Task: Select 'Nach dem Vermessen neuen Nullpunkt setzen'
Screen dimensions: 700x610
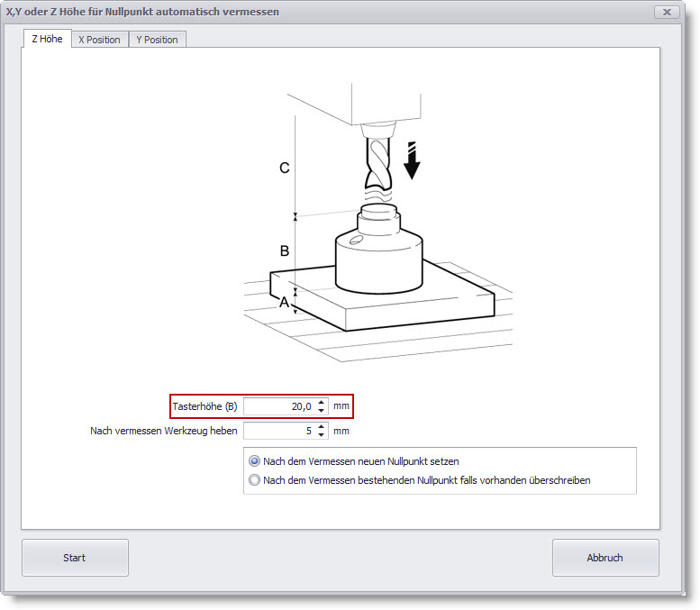Action: tap(255, 460)
